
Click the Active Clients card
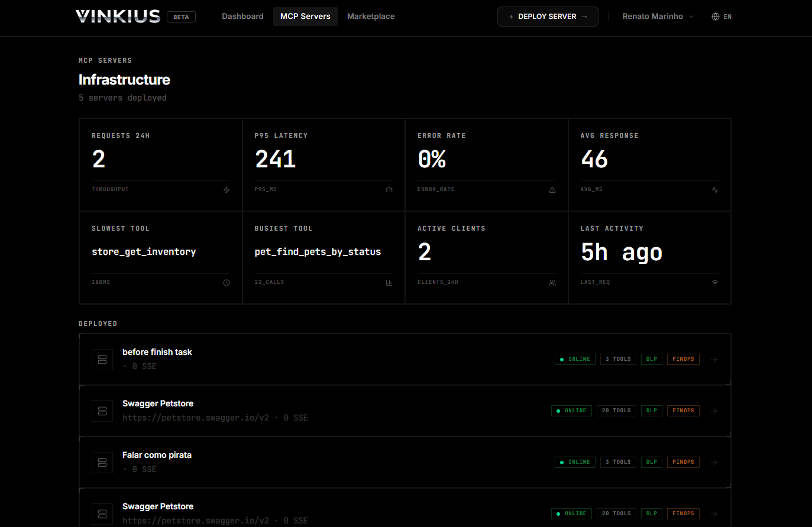tap(487, 258)
